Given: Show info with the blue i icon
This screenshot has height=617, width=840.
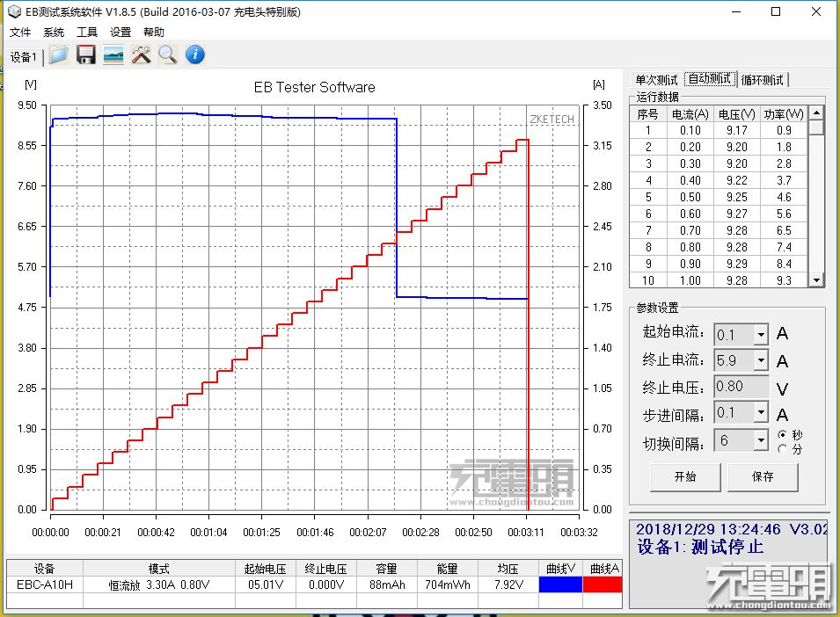Looking at the screenshot, I should click(x=195, y=54).
